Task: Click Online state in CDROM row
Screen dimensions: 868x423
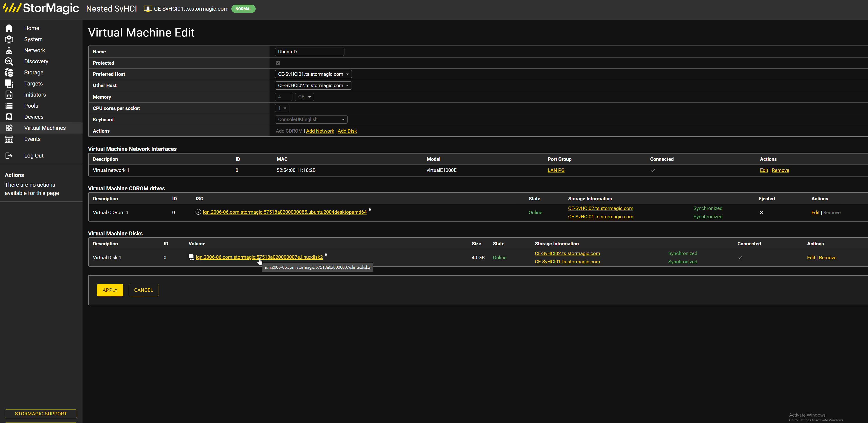Action: [x=535, y=213]
